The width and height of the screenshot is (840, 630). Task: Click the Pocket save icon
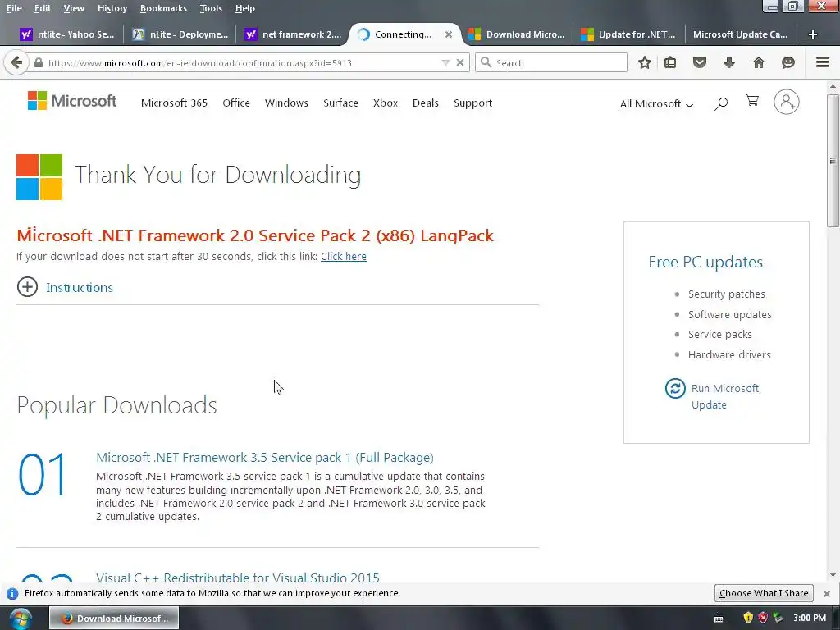tap(699, 62)
